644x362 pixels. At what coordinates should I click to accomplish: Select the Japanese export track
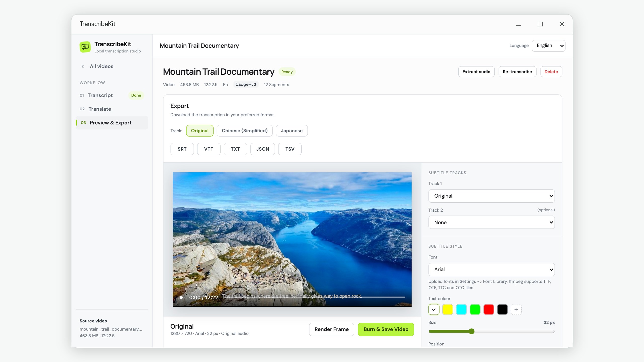click(x=292, y=131)
